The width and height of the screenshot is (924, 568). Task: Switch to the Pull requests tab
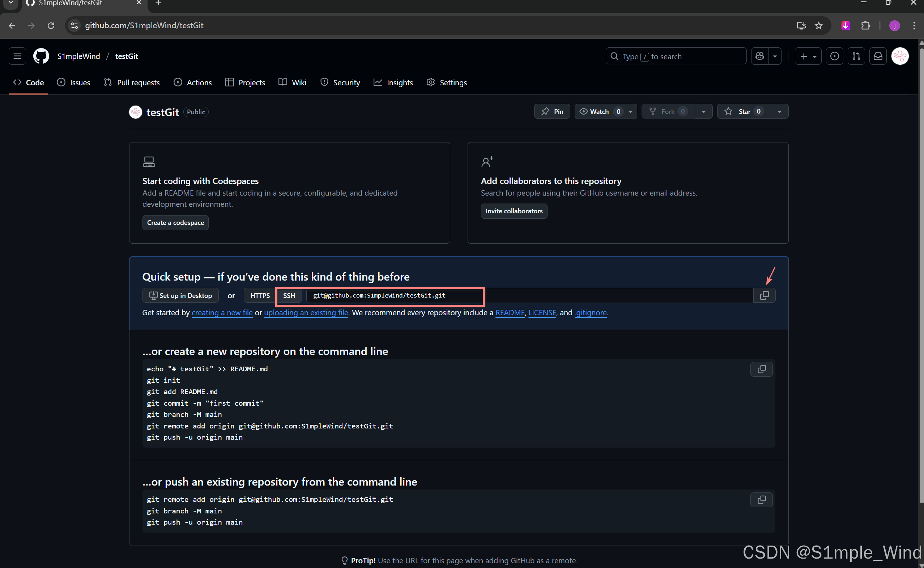(x=132, y=82)
